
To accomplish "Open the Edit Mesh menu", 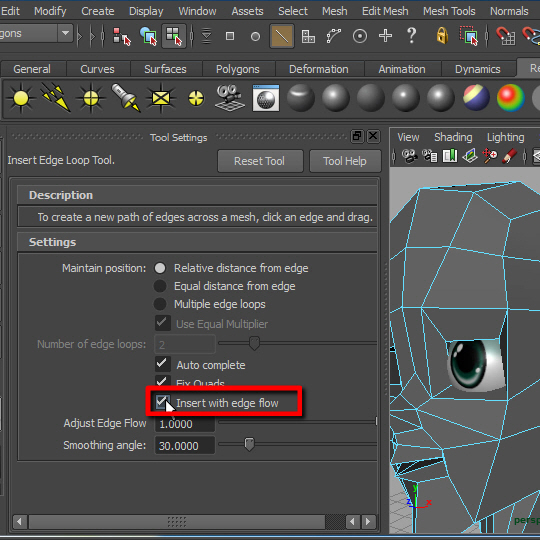I will 385,11.
